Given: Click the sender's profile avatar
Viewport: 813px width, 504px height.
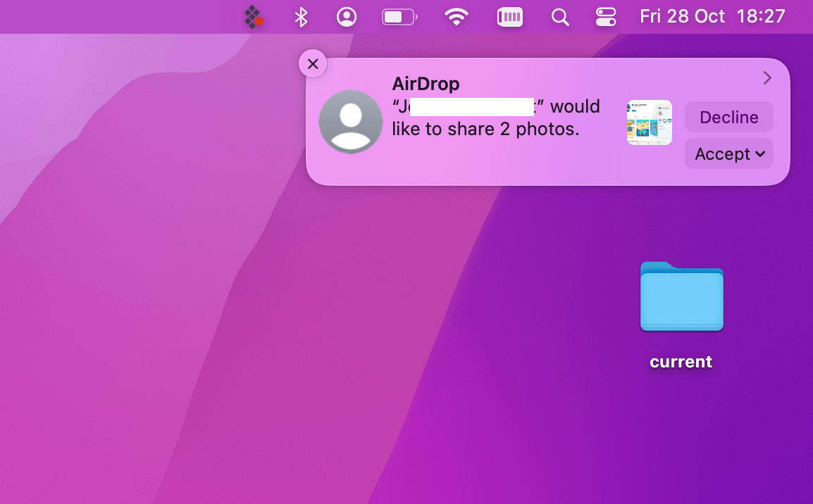Looking at the screenshot, I should pos(350,122).
